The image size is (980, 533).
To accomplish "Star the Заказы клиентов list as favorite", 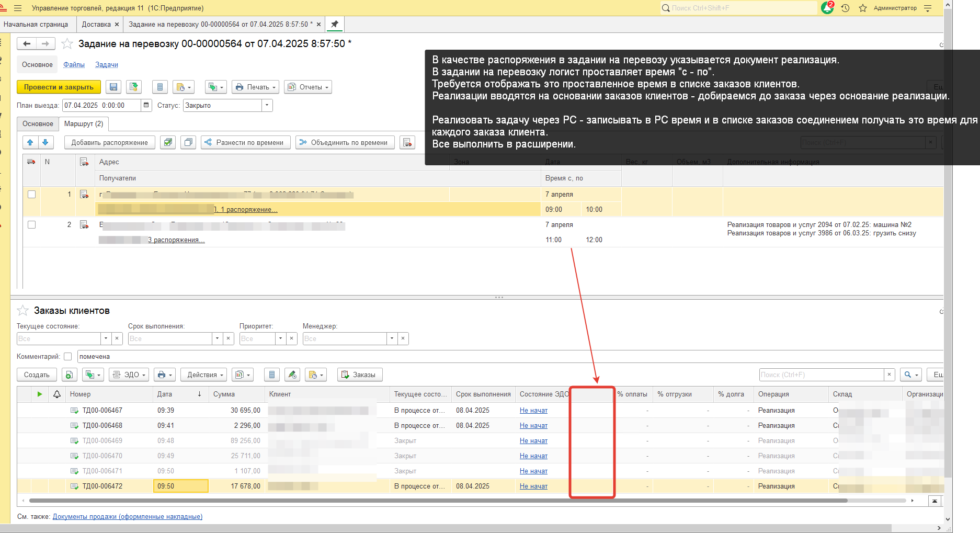I will coord(23,311).
